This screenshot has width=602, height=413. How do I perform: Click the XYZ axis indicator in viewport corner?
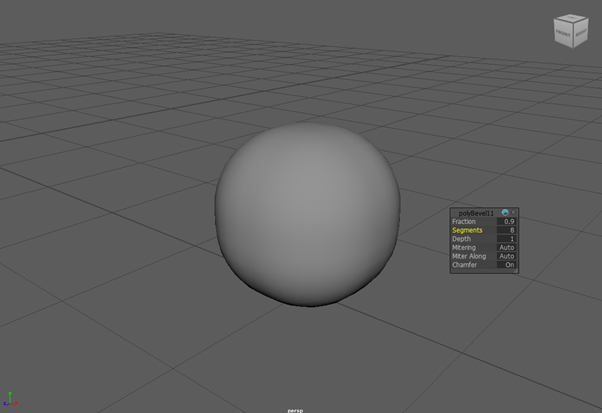click(10, 398)
